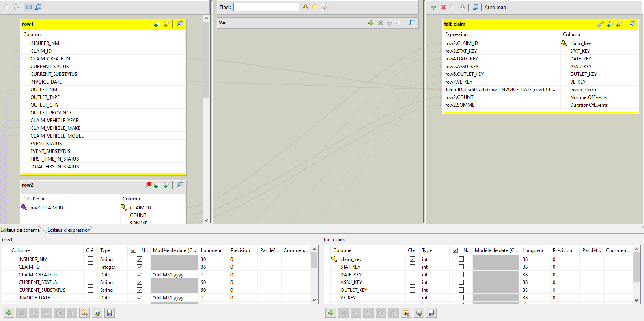The image size is (644, 321).
Task: Click the Auto map! button
Action: tap(496, 7)
